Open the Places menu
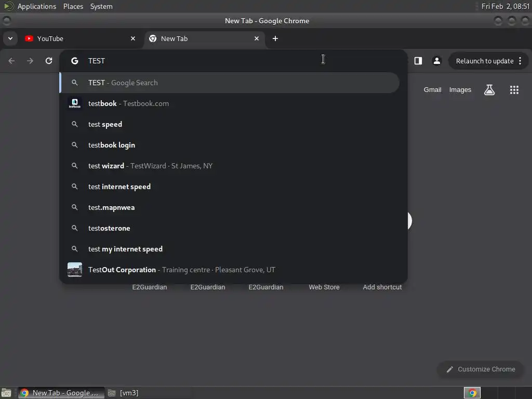Image resolution: width=532 pixels, height=399 pixels. [x=73, y=6]
